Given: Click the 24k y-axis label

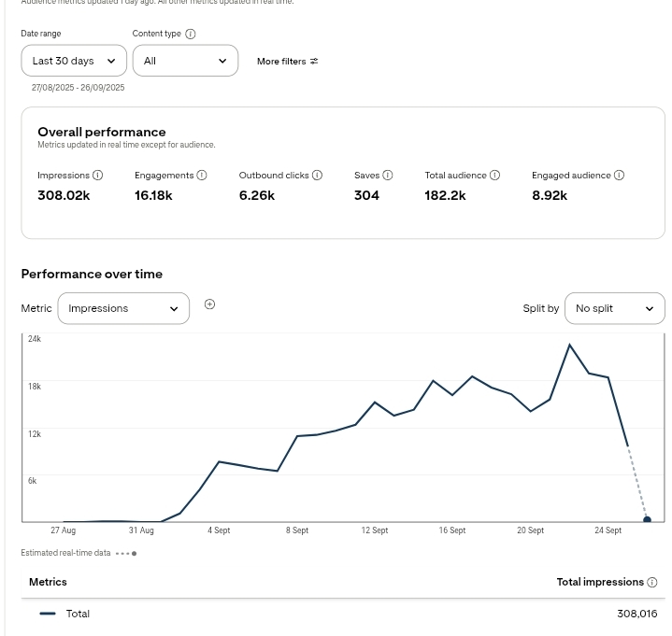Looking at the screenshot, I should (35, 339).
